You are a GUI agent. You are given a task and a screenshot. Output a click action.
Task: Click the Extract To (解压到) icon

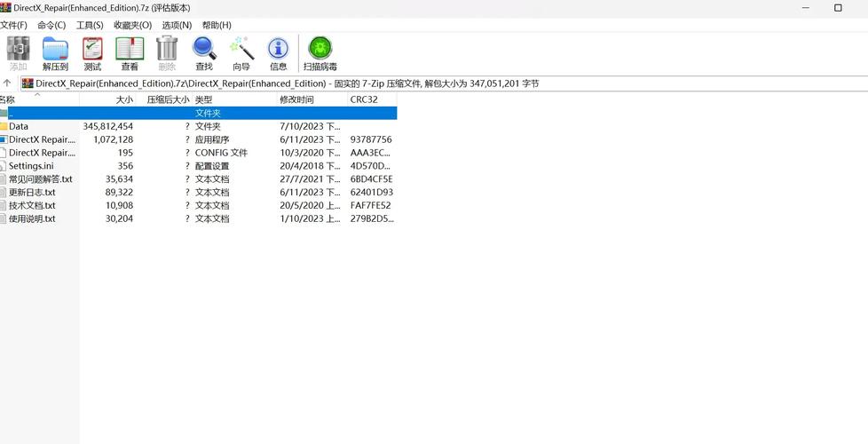coord(55,49)
